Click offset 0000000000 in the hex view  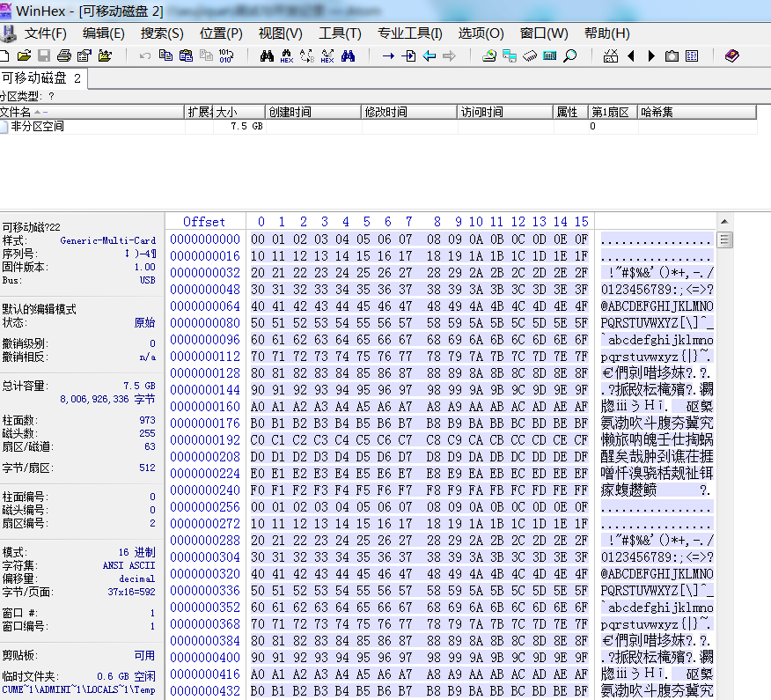pos(205,239)
